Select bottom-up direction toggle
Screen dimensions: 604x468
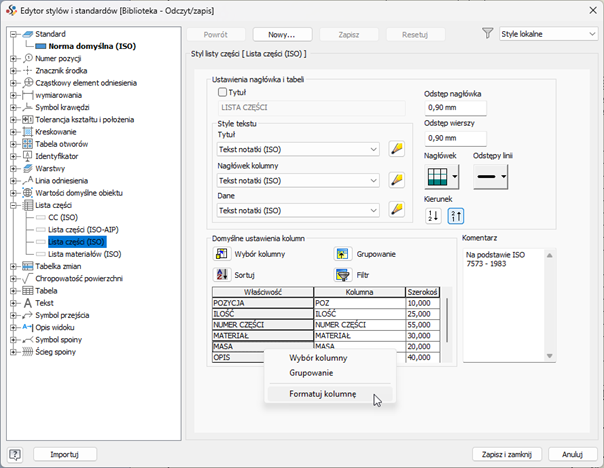click(x=455, y=216)
